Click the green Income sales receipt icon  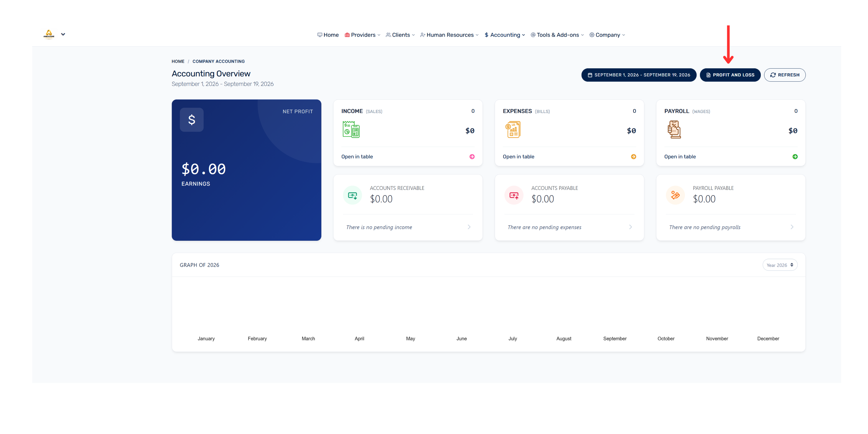coord(351,129)
